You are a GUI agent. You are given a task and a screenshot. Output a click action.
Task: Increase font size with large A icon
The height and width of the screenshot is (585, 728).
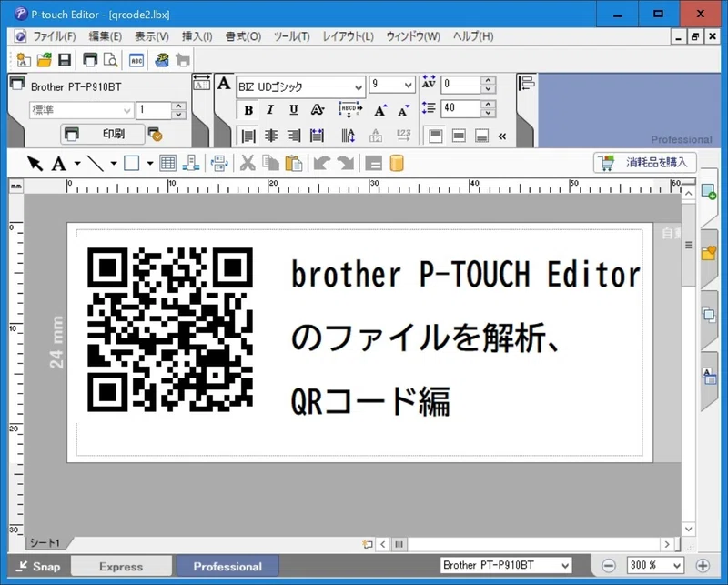tap(380, 110)
